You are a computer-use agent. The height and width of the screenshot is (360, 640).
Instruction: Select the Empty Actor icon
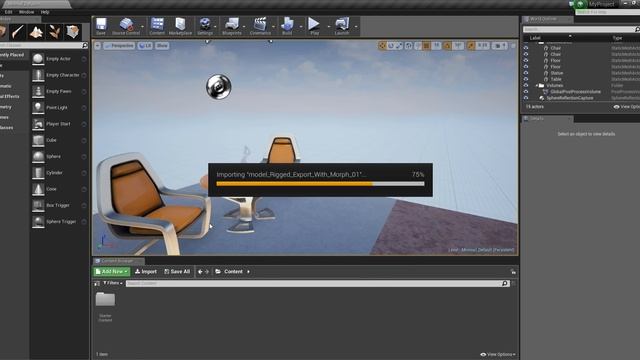(38, 59)
